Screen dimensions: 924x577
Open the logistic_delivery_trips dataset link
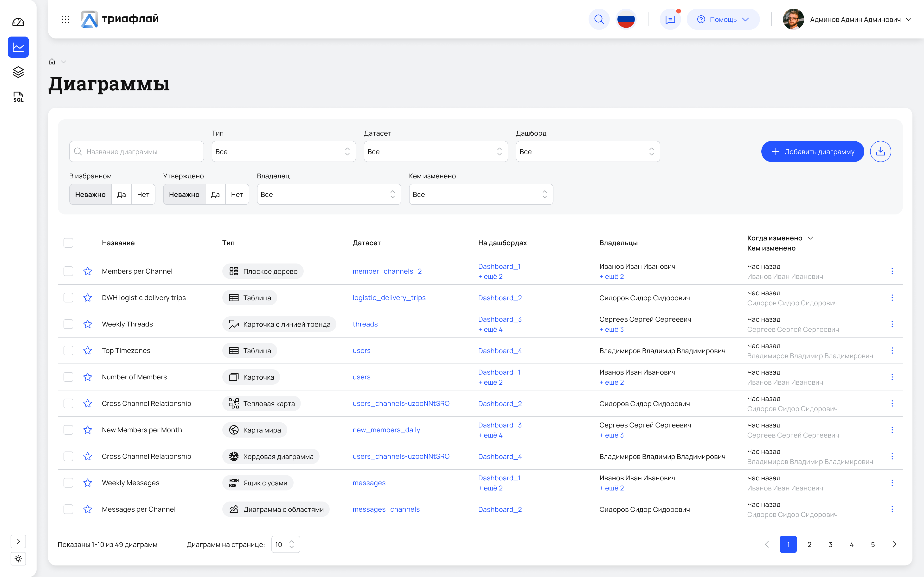pos(389,298)
